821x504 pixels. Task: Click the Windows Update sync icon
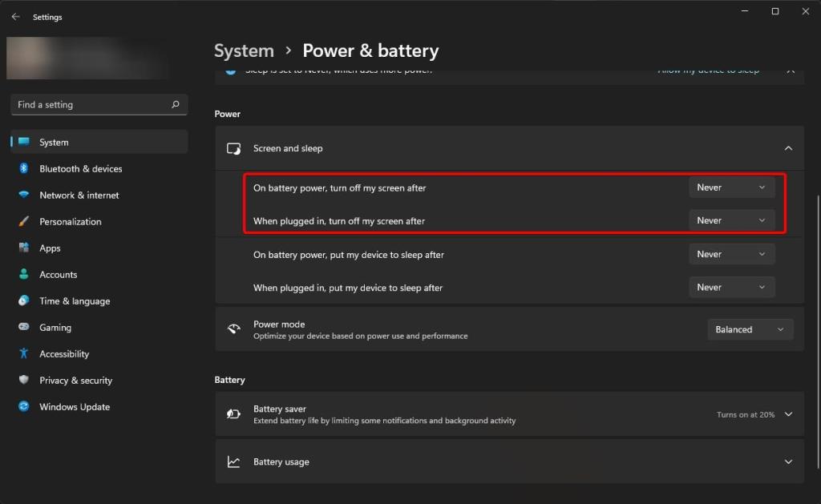point(23,406)
